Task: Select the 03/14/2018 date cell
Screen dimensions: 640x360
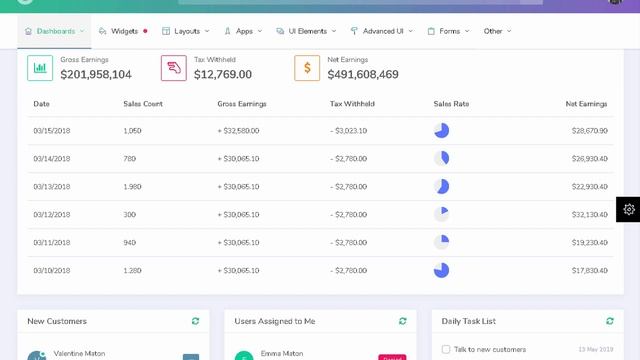Action: click(x=52, y=158)
